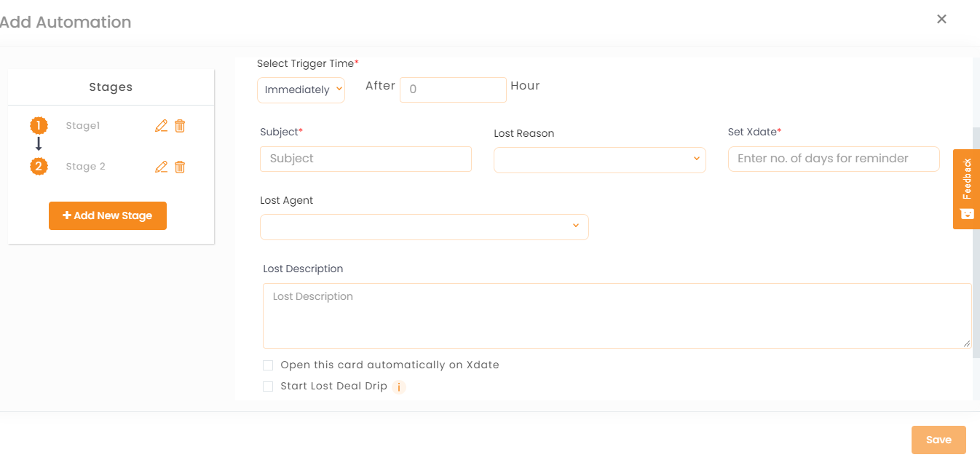Click the Lost Reason label

click(x=523, y=134)
